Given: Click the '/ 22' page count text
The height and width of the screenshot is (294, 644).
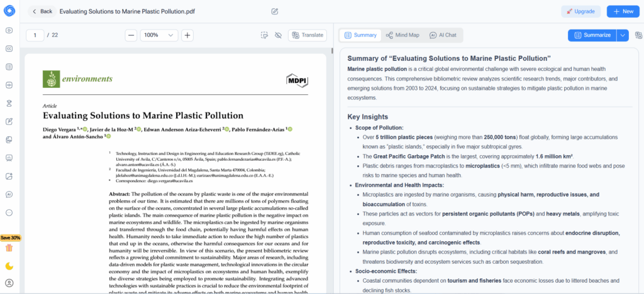Looking at the screenshot, I should (x=52, y=35).
